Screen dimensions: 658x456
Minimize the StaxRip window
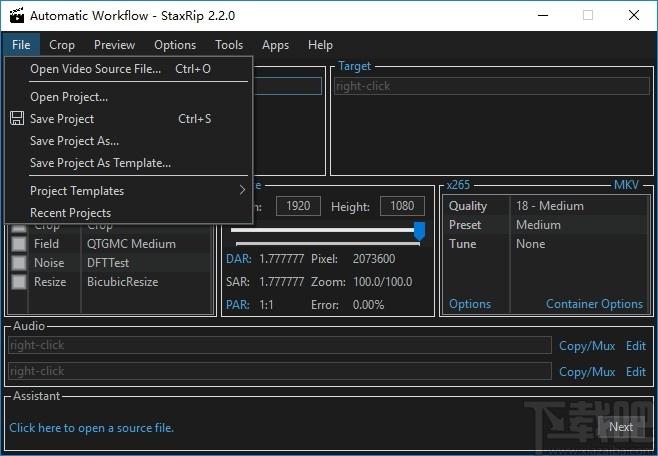click(x=543, y=16)
